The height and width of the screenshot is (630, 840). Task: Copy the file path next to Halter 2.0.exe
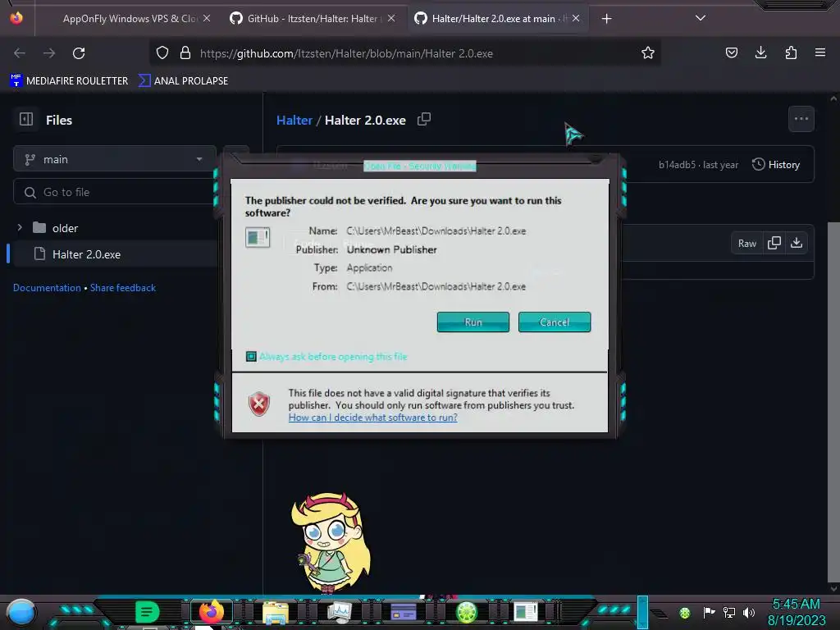tap(424, 119)
